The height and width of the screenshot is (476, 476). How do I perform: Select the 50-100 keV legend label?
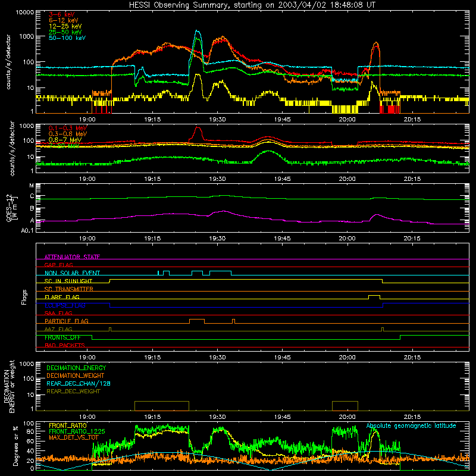click(67, 38)
